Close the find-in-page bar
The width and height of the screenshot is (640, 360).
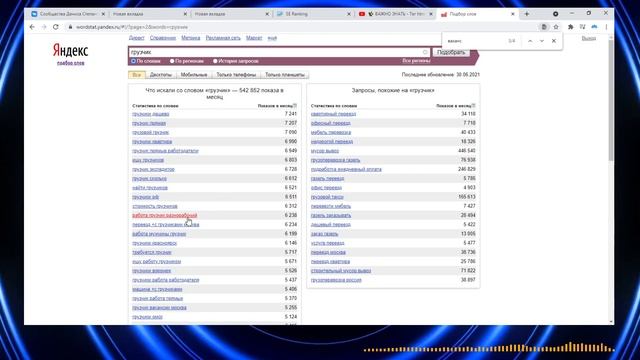(x=554, y=41)
